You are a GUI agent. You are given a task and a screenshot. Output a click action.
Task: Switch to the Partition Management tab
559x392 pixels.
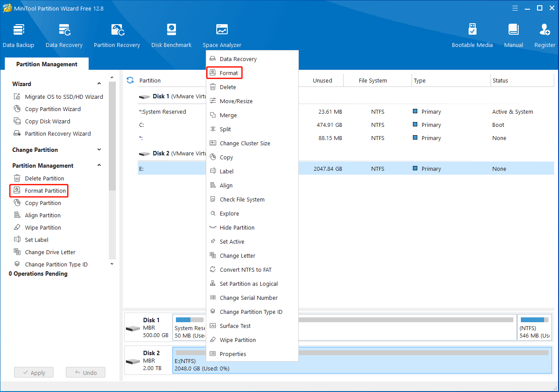(x=47, y=64)
